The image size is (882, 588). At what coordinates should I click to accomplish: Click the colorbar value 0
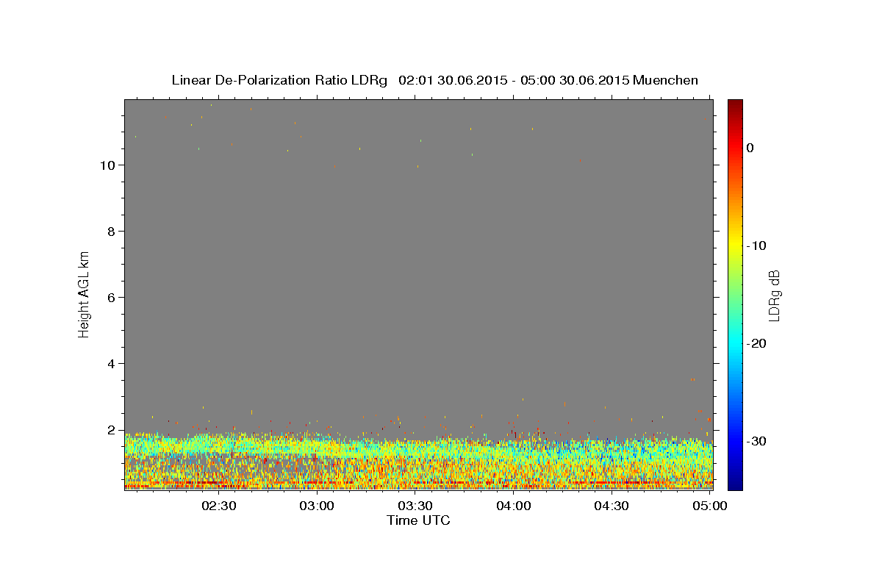coord(750,148)
